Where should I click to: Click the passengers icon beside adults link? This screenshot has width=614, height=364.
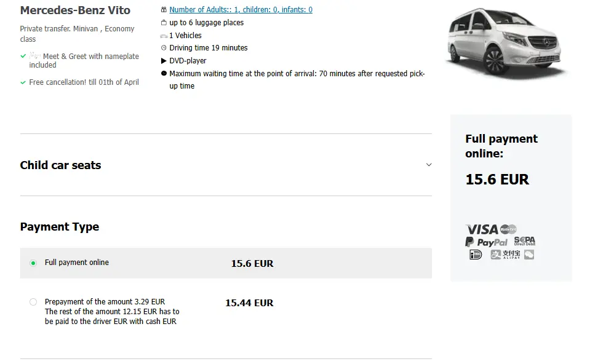coord(162,10)
